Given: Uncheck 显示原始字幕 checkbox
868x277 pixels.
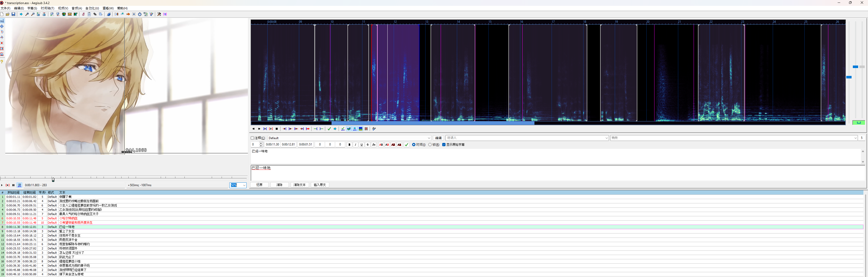Looking at the screenshot, I should click(x=444, y=145).
